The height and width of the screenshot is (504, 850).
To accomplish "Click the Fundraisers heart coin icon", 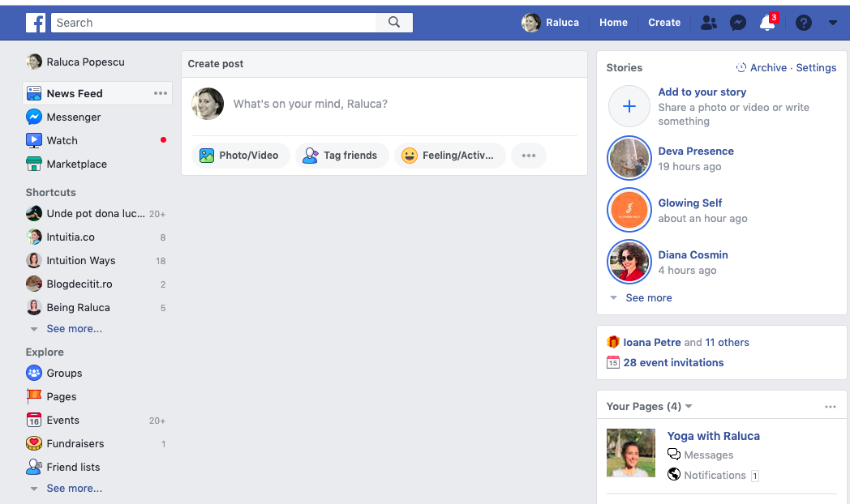I will click(33, 443).
